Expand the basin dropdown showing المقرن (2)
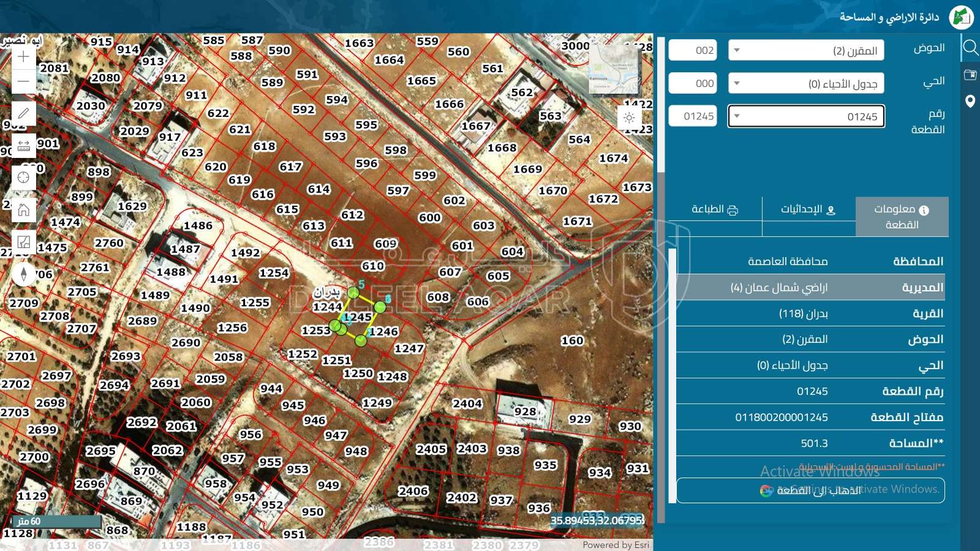Screen dimensions: 980x551 click(x=806, y=50)
